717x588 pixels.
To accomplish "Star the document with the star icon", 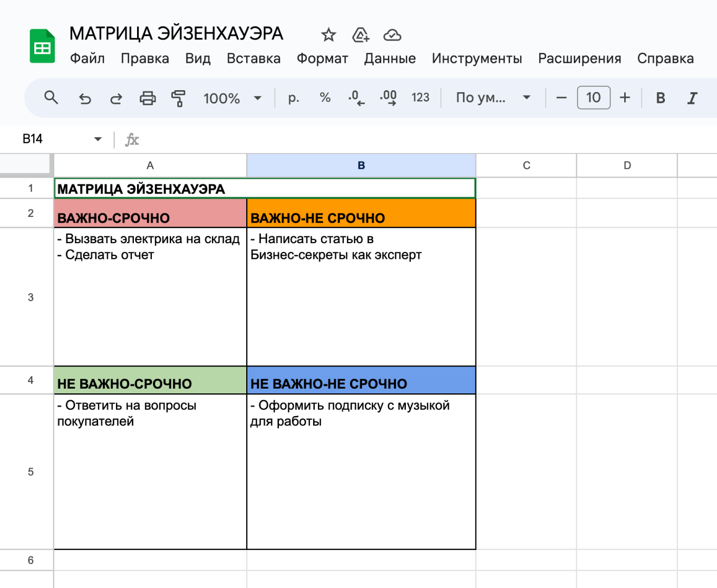I will tap(328, 35).
